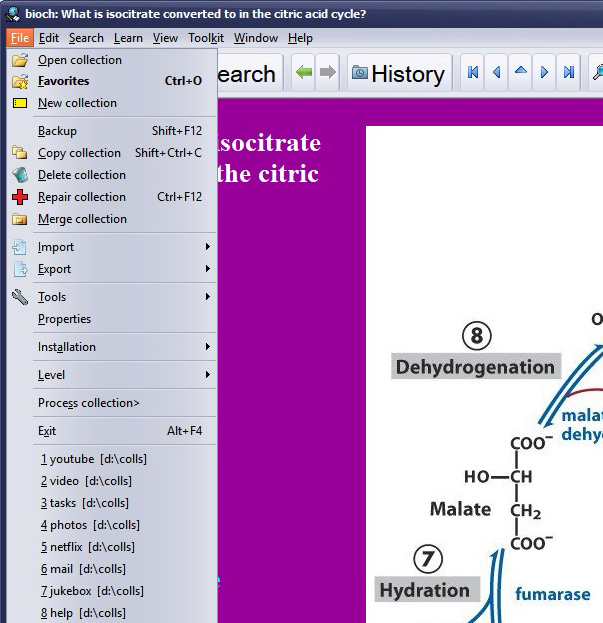Click the gray Forward arrow in toolbar
The height and width of the screenshot is (623, 603).
[x=327, y=73]
